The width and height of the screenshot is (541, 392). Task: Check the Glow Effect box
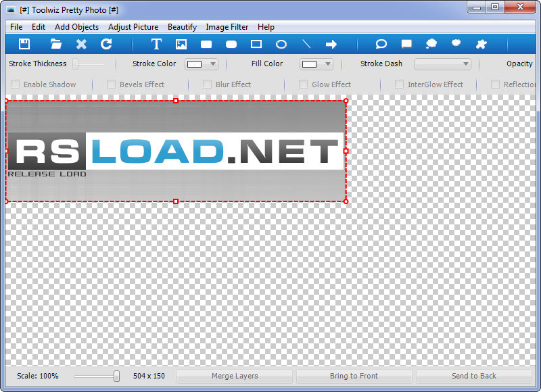(303, 84)
